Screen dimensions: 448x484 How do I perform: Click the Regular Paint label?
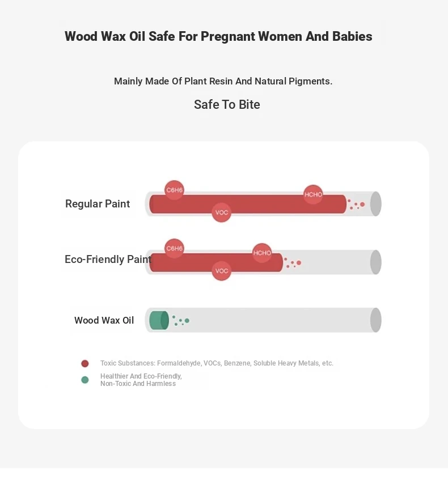(98, 204)
